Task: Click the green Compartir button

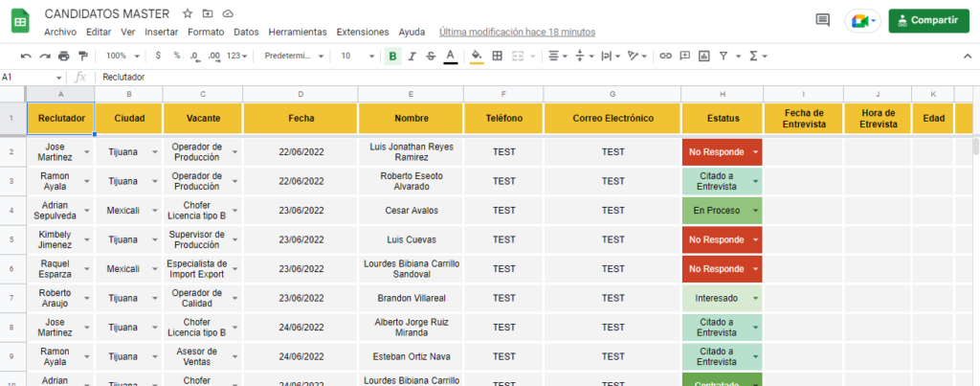Action: point(928,21)
